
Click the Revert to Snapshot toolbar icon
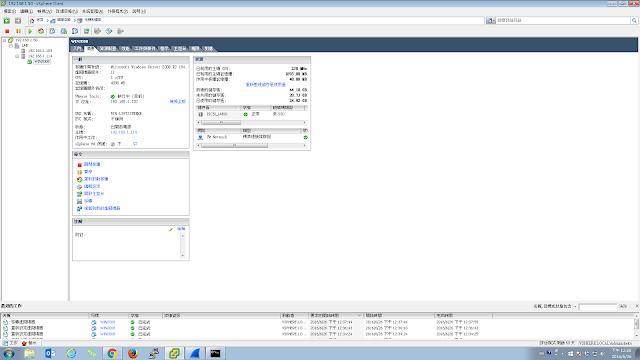tap(64, 31)
